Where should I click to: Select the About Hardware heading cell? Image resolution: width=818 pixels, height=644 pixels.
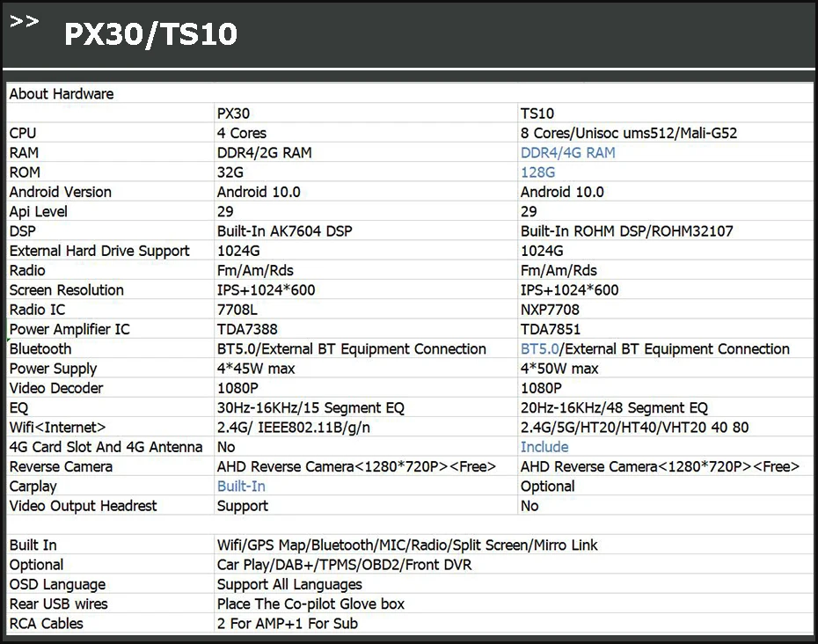click(62, 94)
